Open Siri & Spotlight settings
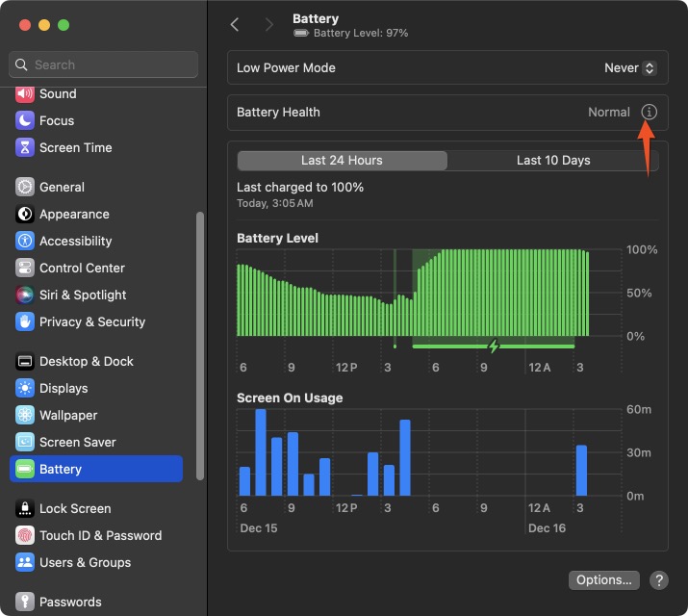 (x=82, y=295)
